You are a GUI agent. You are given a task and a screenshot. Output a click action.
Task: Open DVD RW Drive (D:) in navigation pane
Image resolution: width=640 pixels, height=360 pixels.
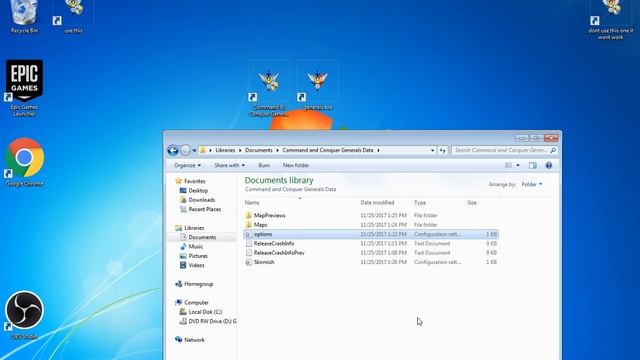[208, 322]
